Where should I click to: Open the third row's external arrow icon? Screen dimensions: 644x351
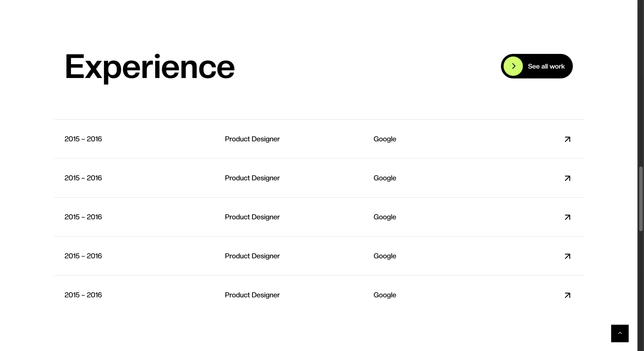[x=567, y=217]
